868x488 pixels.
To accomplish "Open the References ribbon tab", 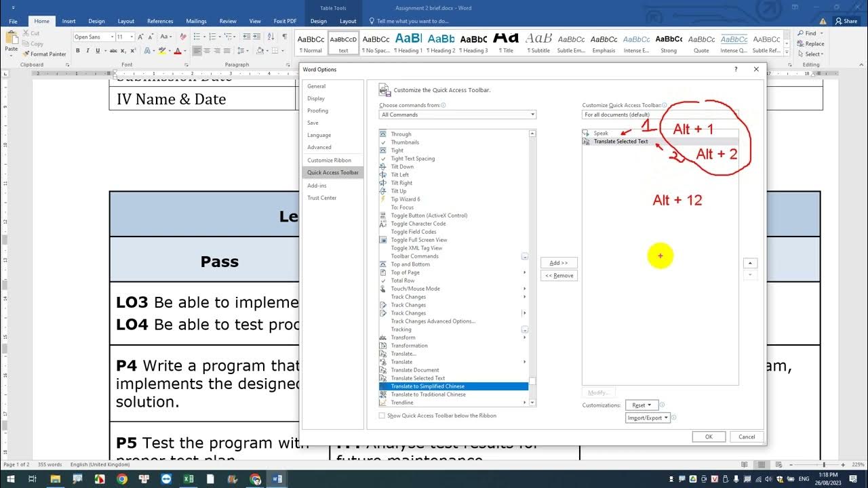I will point(160,21).
